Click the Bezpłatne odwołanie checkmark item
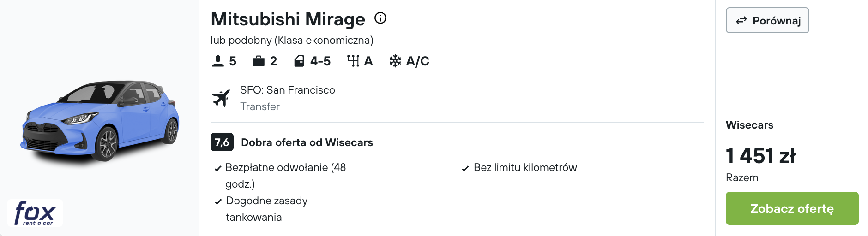Image resolution: width=868 pixels, height=236 pixels. [281, 176]
